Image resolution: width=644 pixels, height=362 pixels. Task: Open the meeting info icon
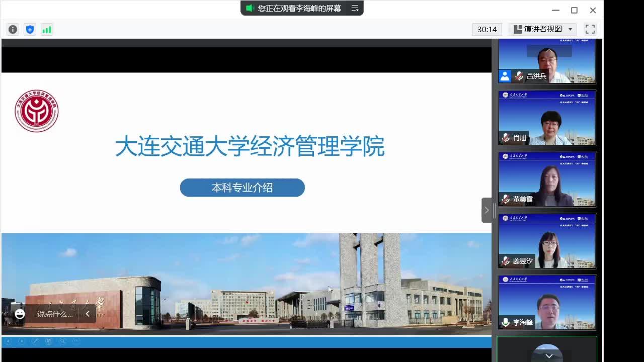(x=13, y=30)
